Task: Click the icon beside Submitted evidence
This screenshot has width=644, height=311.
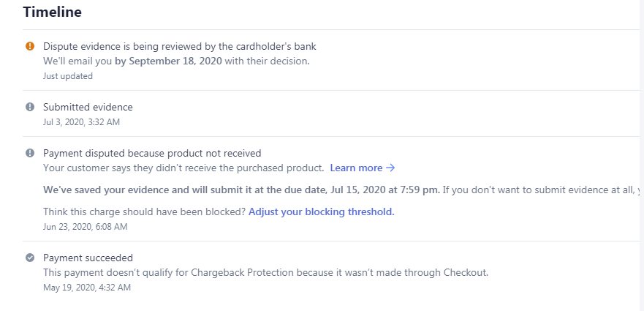Action: (x=30, y=107)
